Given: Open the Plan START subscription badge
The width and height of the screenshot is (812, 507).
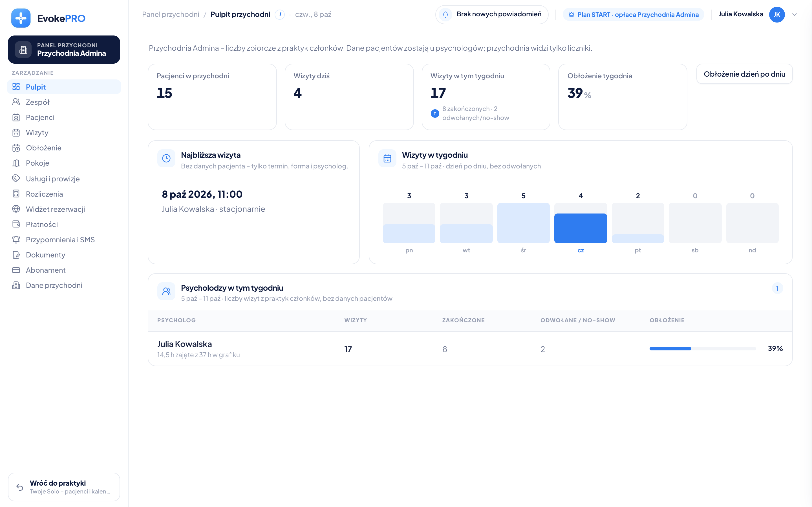Looking at the screenshot, I should point(633,14).
